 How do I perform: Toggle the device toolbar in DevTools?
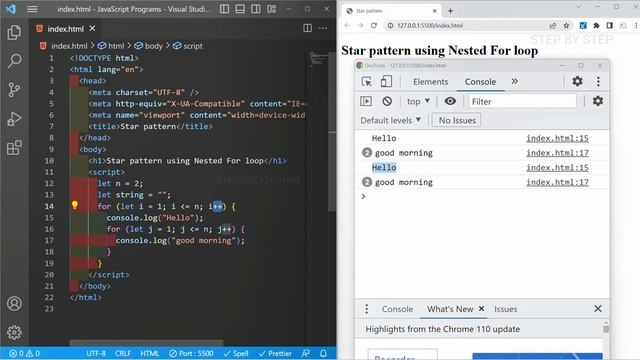(386, 82)
